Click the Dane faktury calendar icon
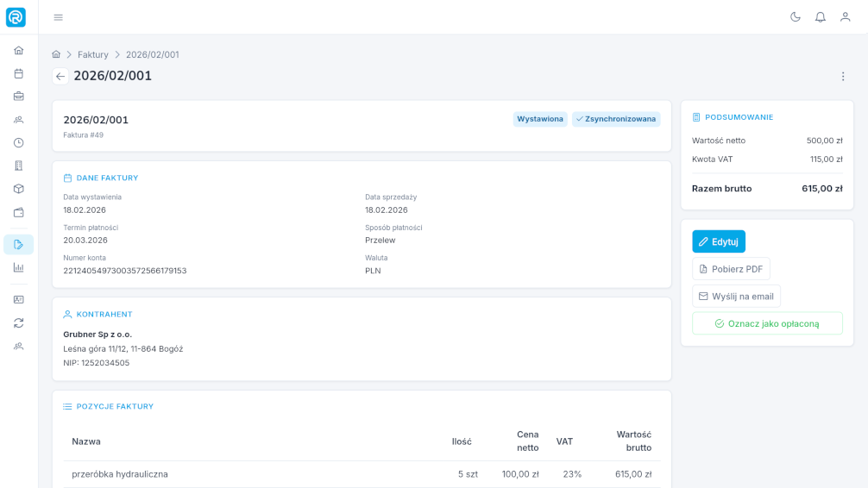 point(67,178)
